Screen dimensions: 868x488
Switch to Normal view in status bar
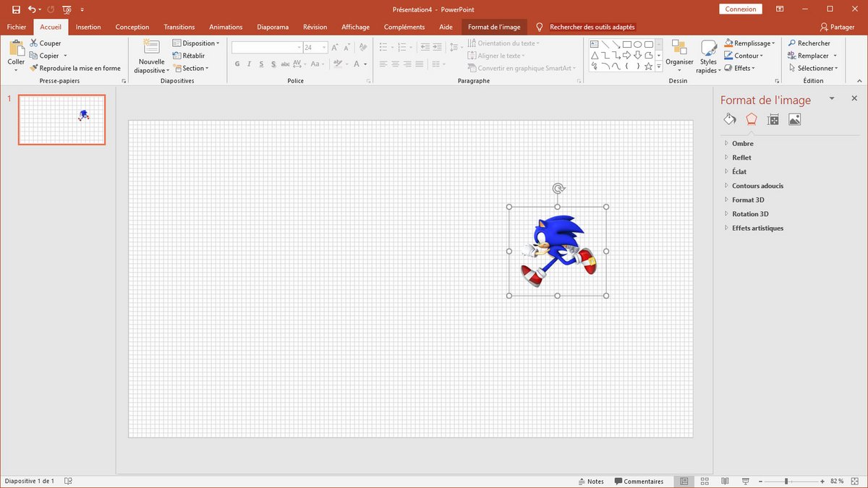pos(684,481)
